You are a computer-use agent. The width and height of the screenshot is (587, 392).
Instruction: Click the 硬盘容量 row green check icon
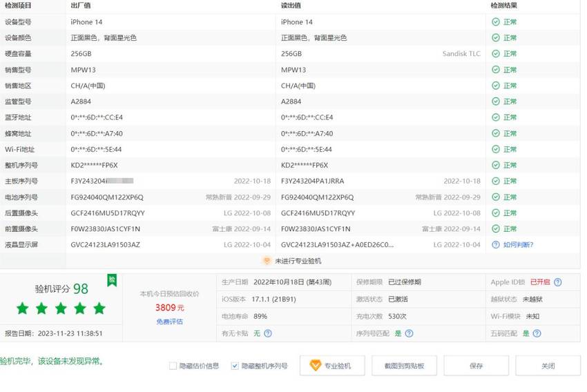coord(496,54)
